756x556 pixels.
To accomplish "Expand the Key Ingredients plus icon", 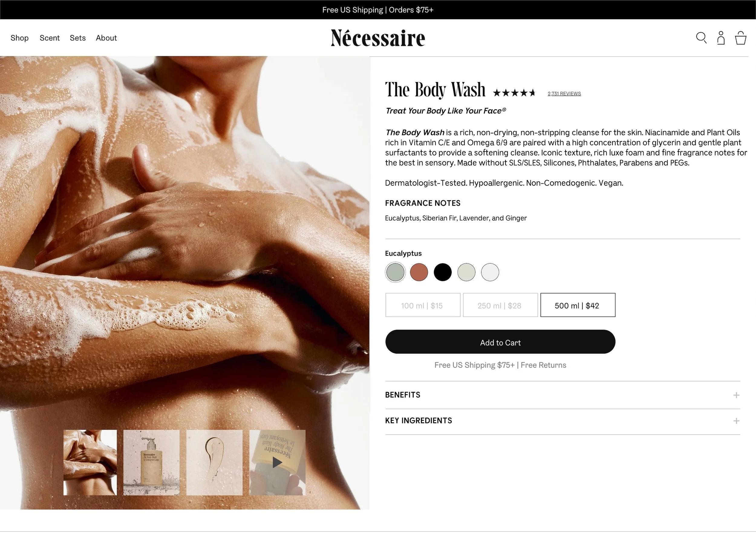I will pos(736,421).
